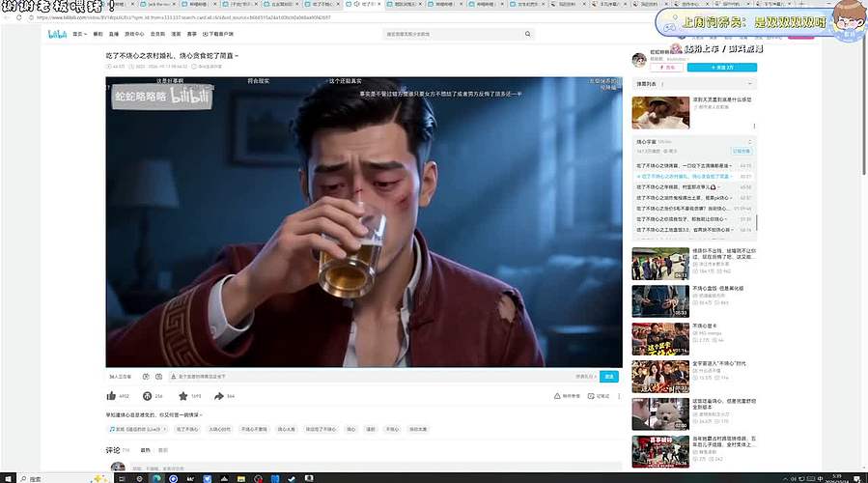868x483 pixels.
Task: Open the 漫画 header menu
Action: point(176,34)
